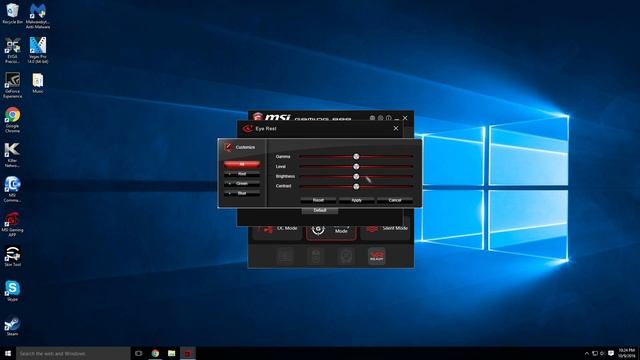Open Malwarebytes Anti-Malware desktop icon

38,16
